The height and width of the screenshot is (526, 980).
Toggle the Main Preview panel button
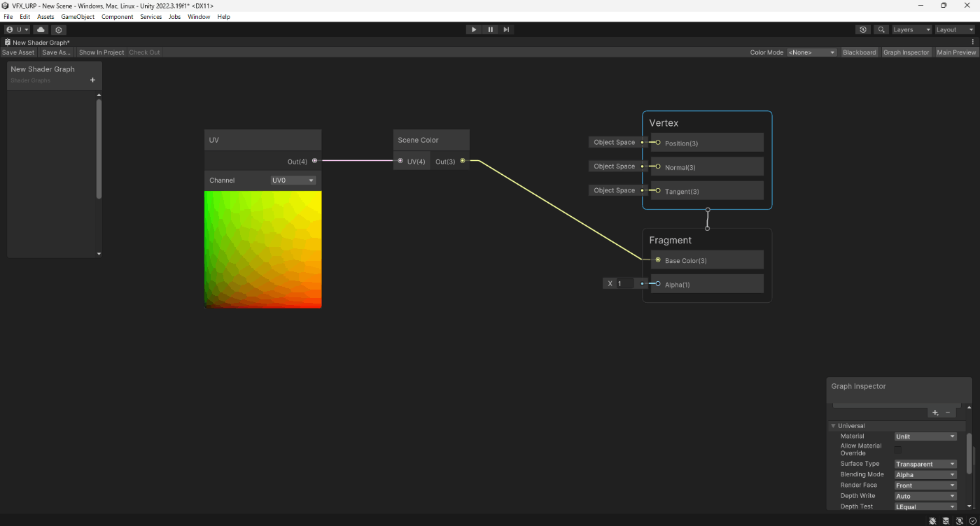[956, 52]
